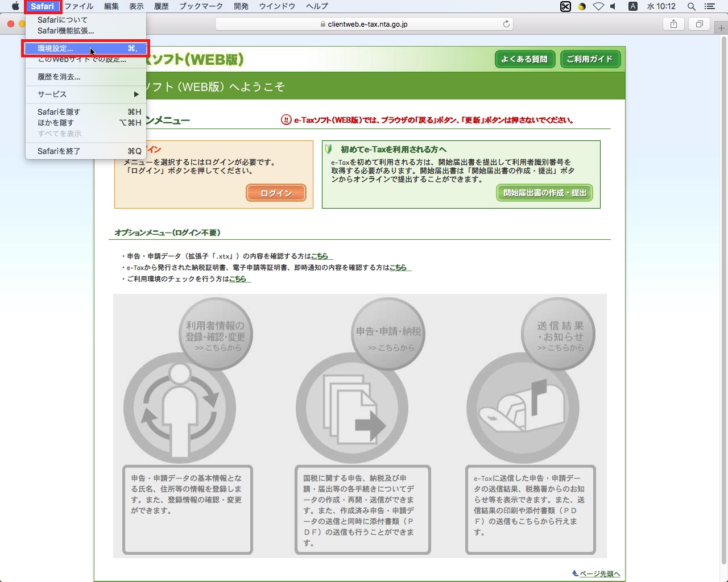Click the address bar URL field
Screen dimensions: 728x582
(x=364, y=24)
